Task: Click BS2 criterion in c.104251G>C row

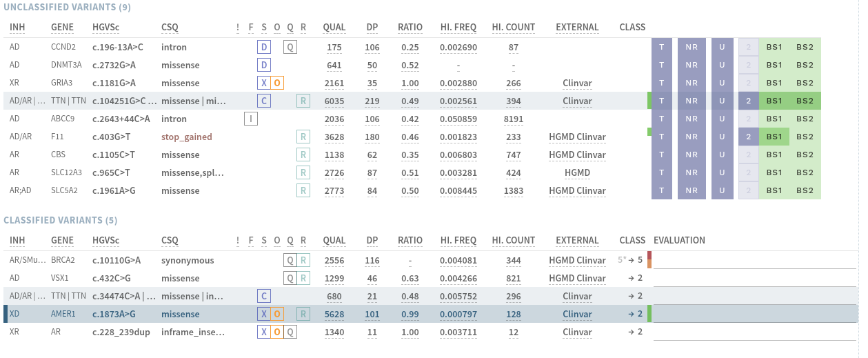Action: [805, 101]
